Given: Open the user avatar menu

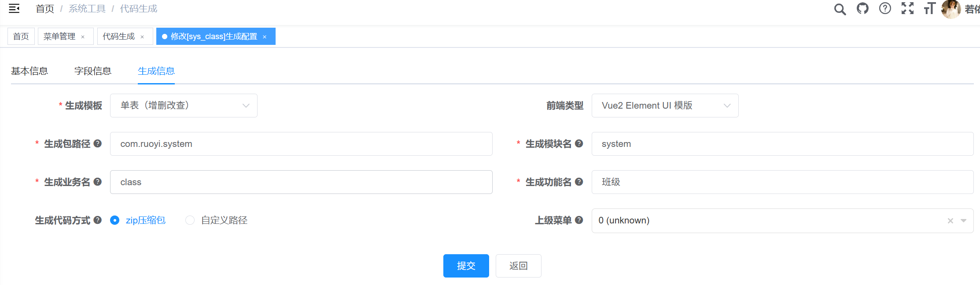Looking at the screenshot, I should (x=951, y=9).
